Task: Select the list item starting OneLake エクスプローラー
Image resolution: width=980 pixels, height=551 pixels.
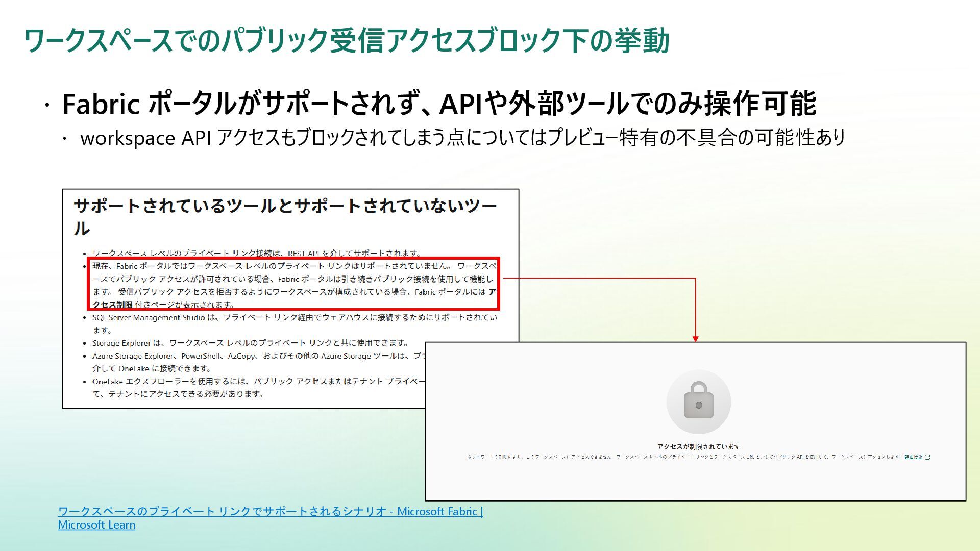Action: coord(258,387)
